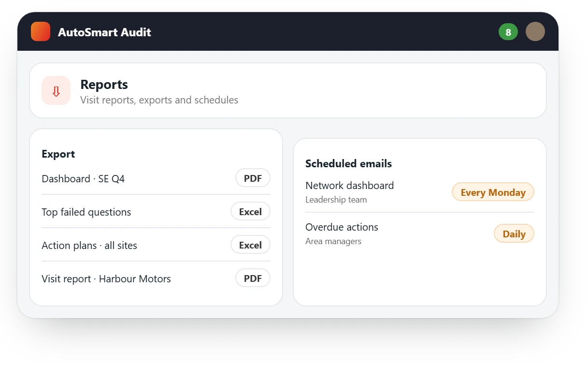
Task: Click the Reports heading
Action: 104,85
